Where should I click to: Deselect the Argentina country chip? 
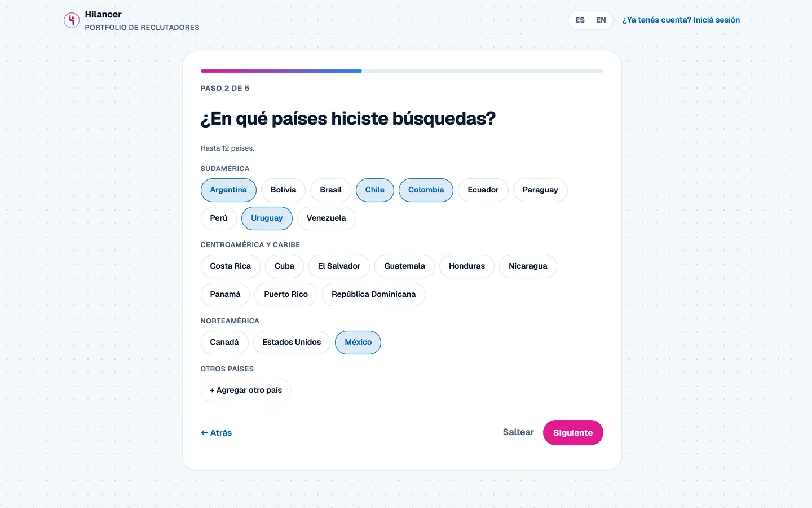pyautogui.click(x=228, y=190)
